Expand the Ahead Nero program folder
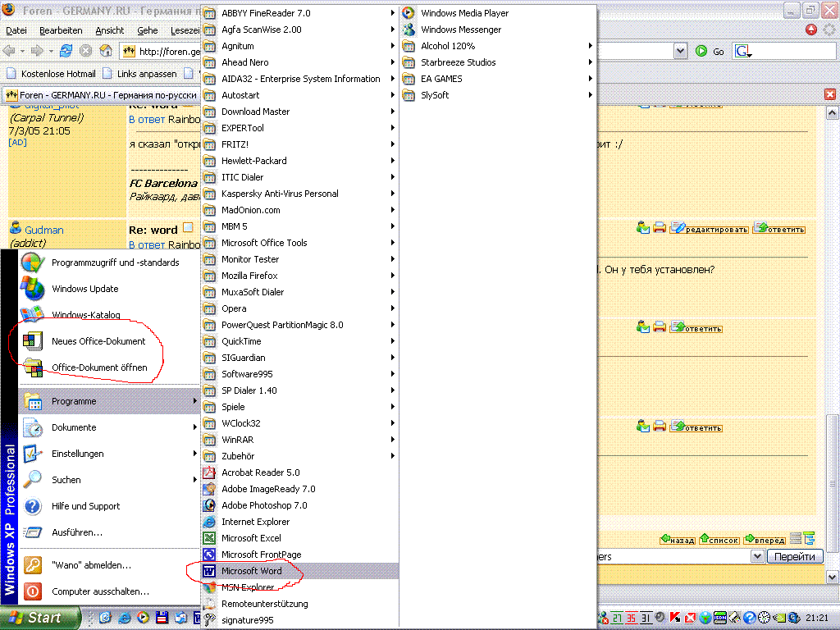This screenshot has width=840, height=630. point(300,62)
